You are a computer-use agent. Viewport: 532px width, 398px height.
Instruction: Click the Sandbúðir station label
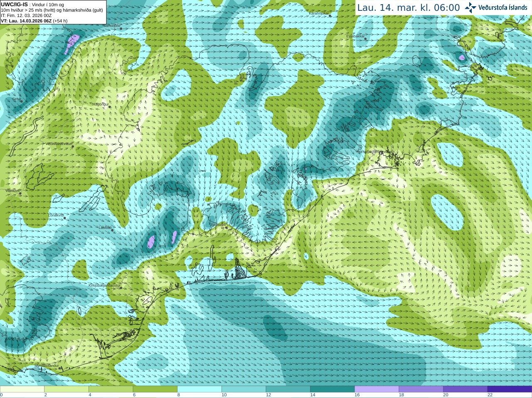111,25
